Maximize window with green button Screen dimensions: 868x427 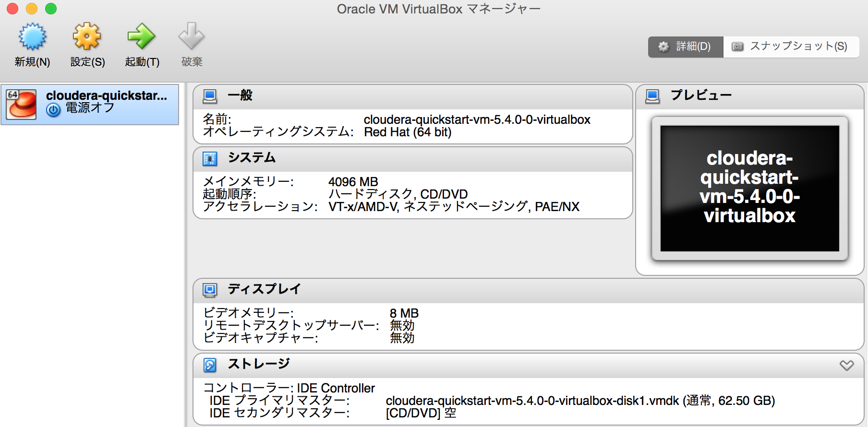51,9
